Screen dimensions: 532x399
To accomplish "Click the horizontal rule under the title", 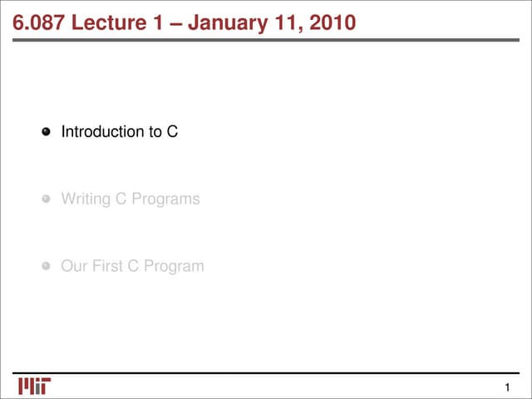I will (x=266, y=37).
